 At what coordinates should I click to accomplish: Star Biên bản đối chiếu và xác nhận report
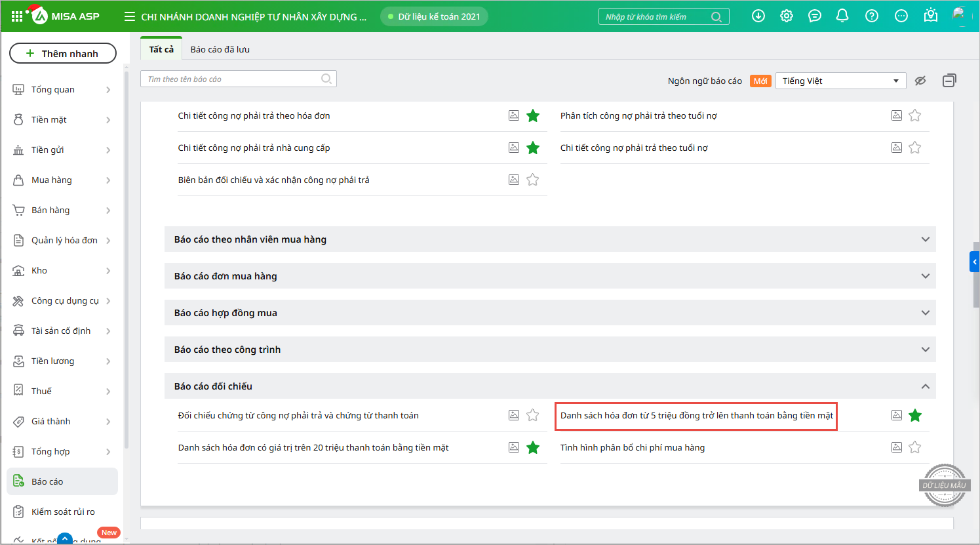533,180
